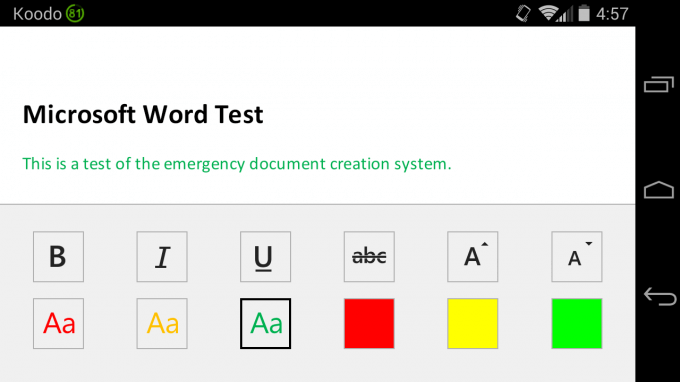The image size is (680, 382).
Task: Apply strikethrough with the abc button
Action: tap(369, 257)
